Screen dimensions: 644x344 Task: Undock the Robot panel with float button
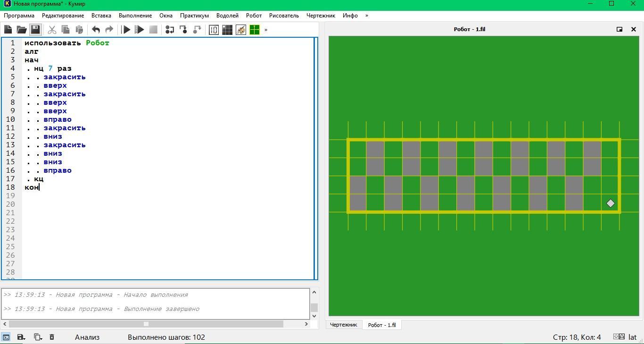pos(619,29)
